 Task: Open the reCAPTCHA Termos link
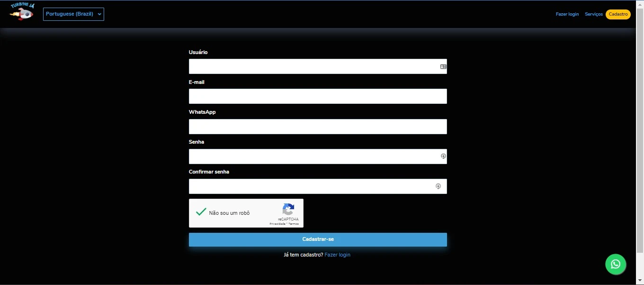tap(294, 224)
